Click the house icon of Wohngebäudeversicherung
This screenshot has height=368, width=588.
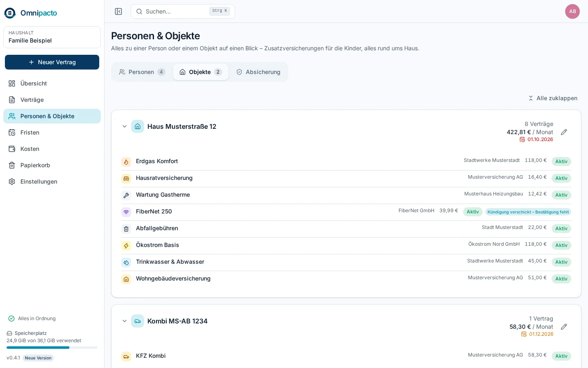pos(126,279)
